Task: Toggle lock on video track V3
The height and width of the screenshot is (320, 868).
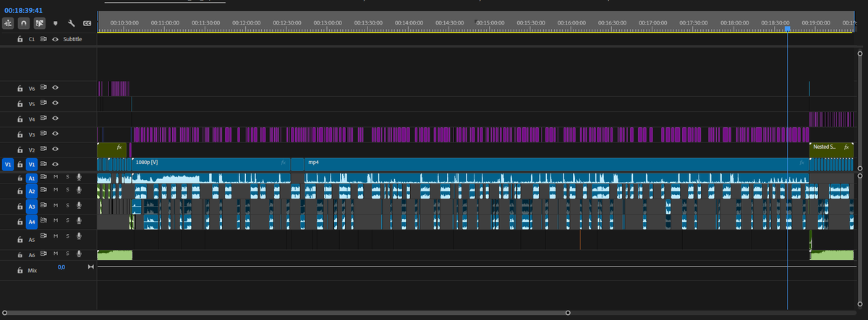Action: coord(20,134)
